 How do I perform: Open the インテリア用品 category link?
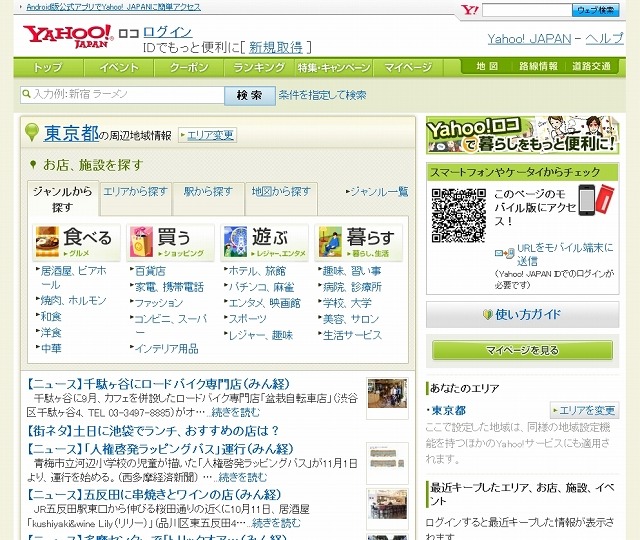(167, 348)
